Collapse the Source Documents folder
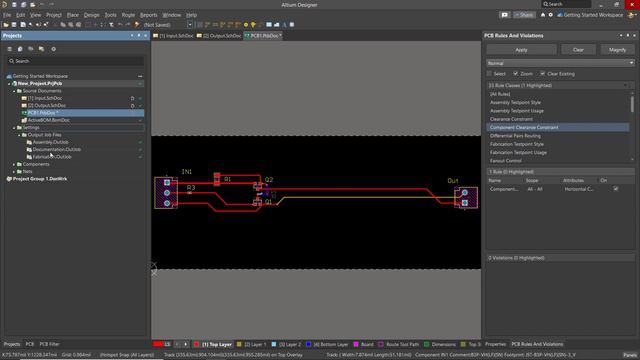The width and height of the screenshot is (640, 360). click(14, 91)
